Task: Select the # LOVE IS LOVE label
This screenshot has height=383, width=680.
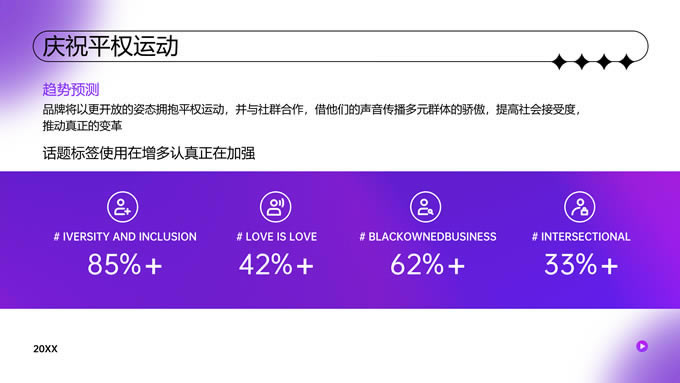Action: point(276,237)
